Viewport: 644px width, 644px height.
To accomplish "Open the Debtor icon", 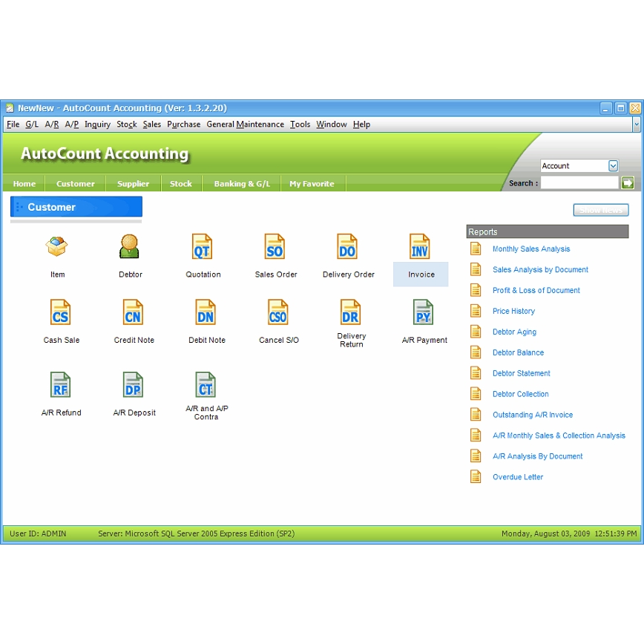I will click(x=130, y=247).
